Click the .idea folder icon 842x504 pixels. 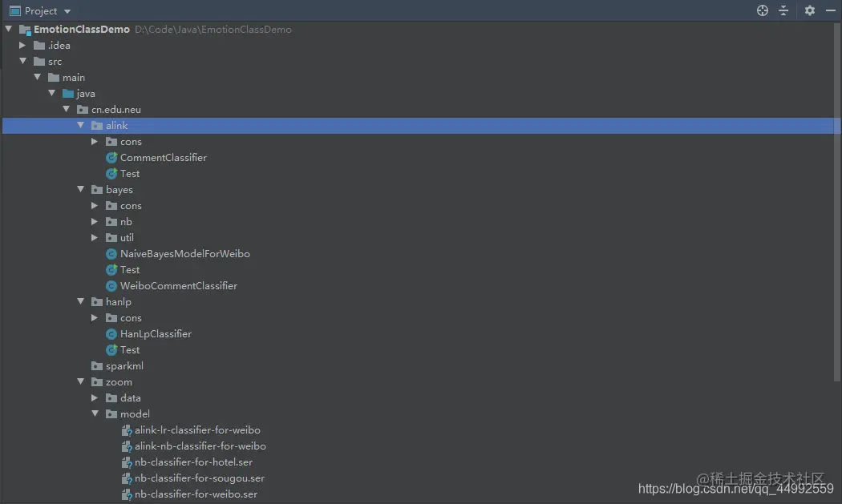coord(39,45)
